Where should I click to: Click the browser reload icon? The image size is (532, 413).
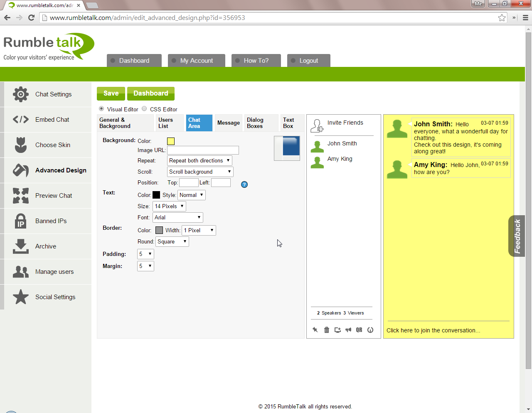(x=31, y=17)
